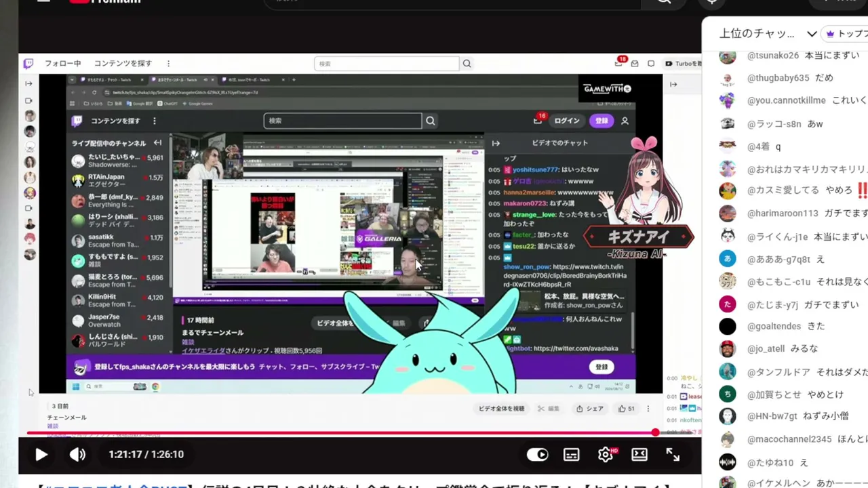Click the 雑談 category link under チェーンメール
868x488 pixels.
tap(53, 426)
